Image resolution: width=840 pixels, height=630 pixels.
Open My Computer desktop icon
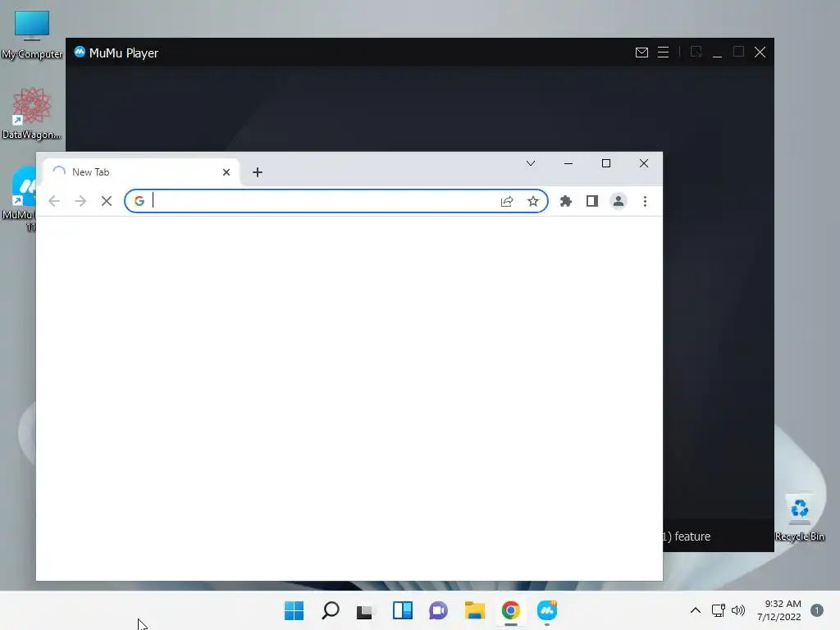[x=32, y=34]
